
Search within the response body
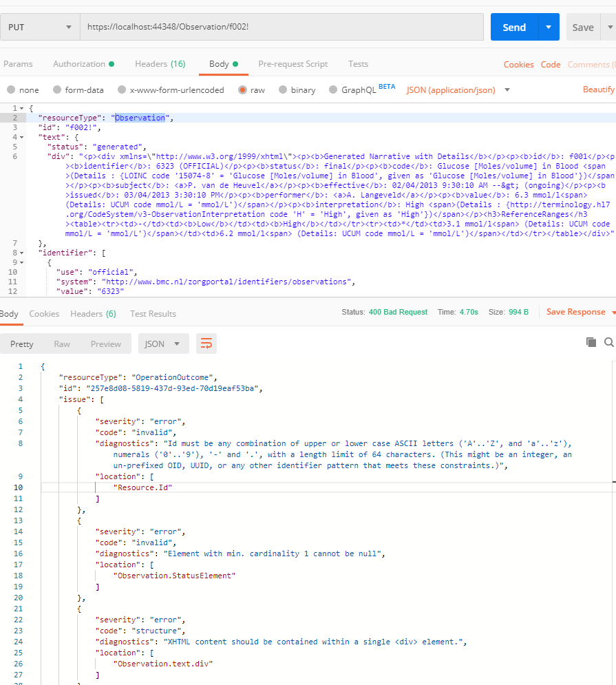point(608,341)
